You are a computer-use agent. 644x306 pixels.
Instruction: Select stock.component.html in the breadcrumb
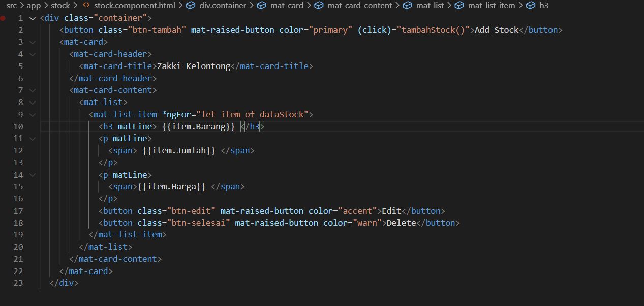pyautogui.click(x=134, y=5)
